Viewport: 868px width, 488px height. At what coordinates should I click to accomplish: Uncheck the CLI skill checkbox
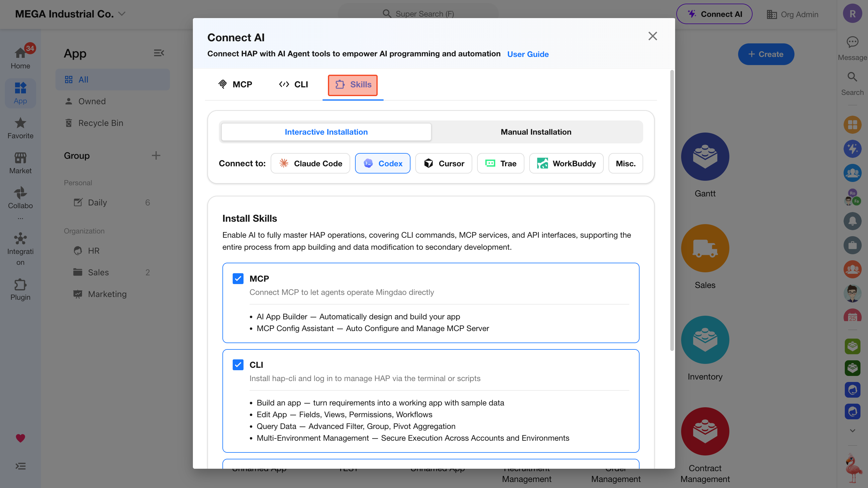click(x=238, y=365)
